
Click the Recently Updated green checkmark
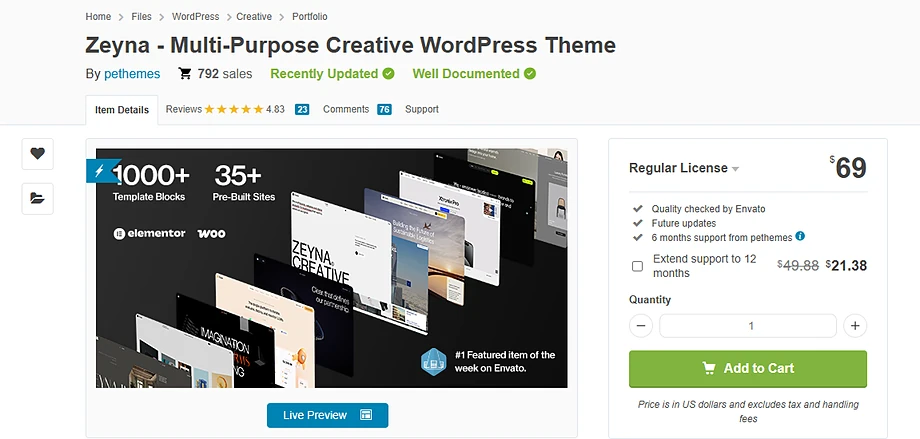click(x=388, y=74)
